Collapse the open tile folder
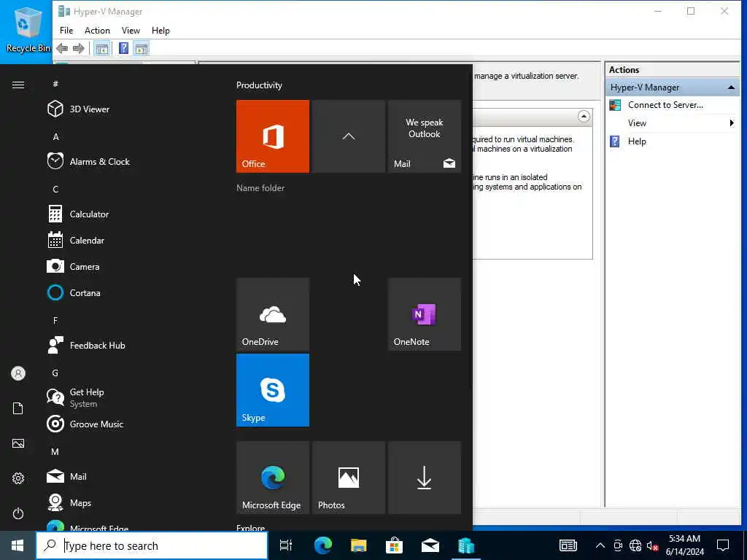747x560 pixels. point(349,136)
